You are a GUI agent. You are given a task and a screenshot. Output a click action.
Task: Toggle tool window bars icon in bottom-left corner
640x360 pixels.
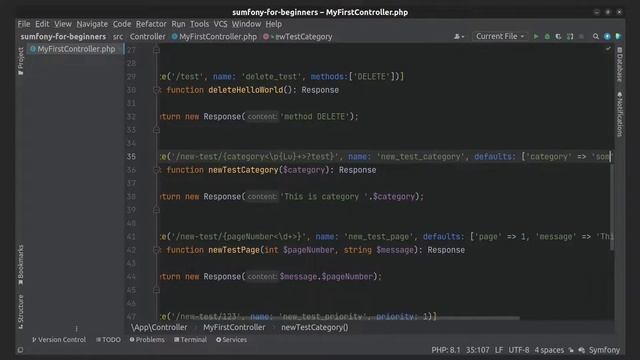[x=20, y=350]
